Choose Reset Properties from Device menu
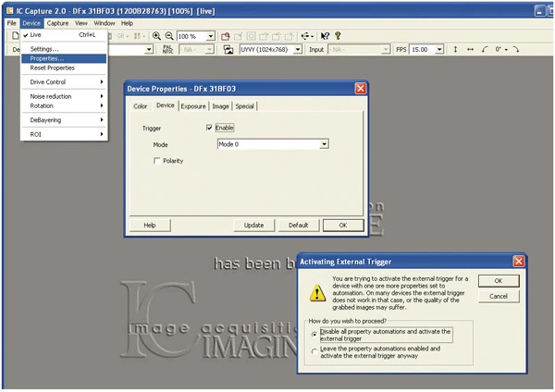 [52, 68]
